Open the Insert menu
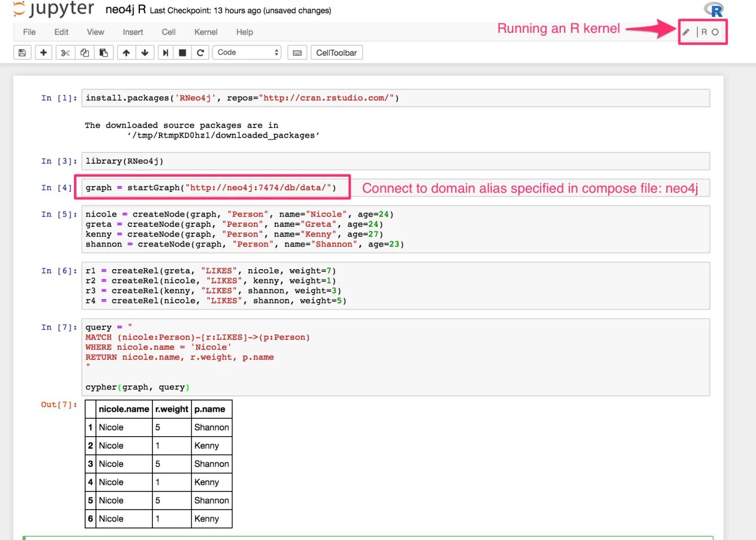 [133, 32]
